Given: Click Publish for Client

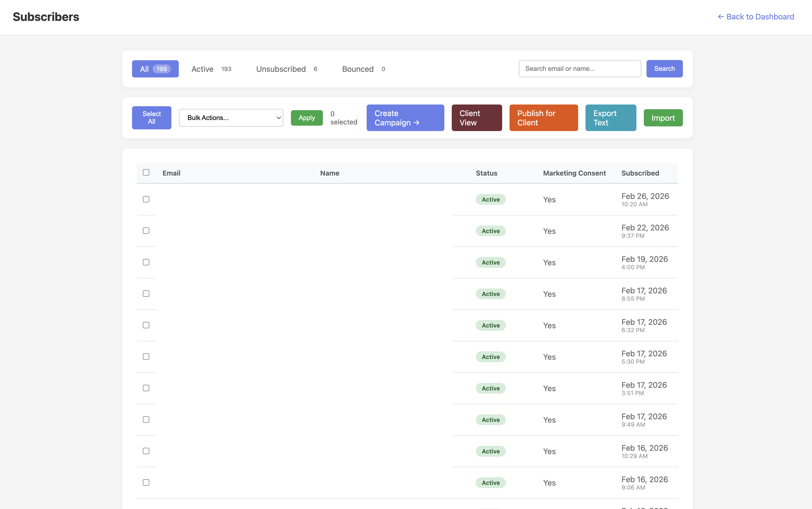Looking at the screenshot, I should click(543, 118).
